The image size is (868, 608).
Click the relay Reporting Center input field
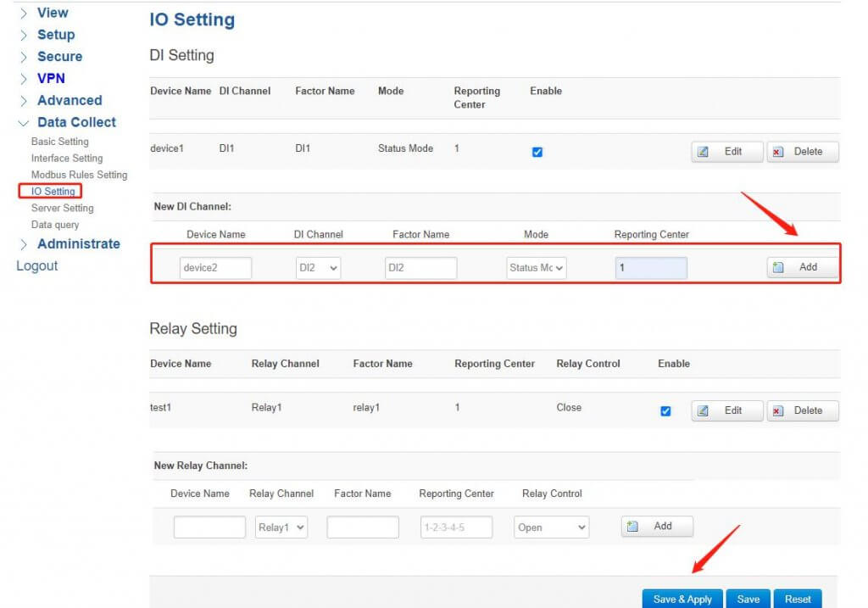pos(455,527)
